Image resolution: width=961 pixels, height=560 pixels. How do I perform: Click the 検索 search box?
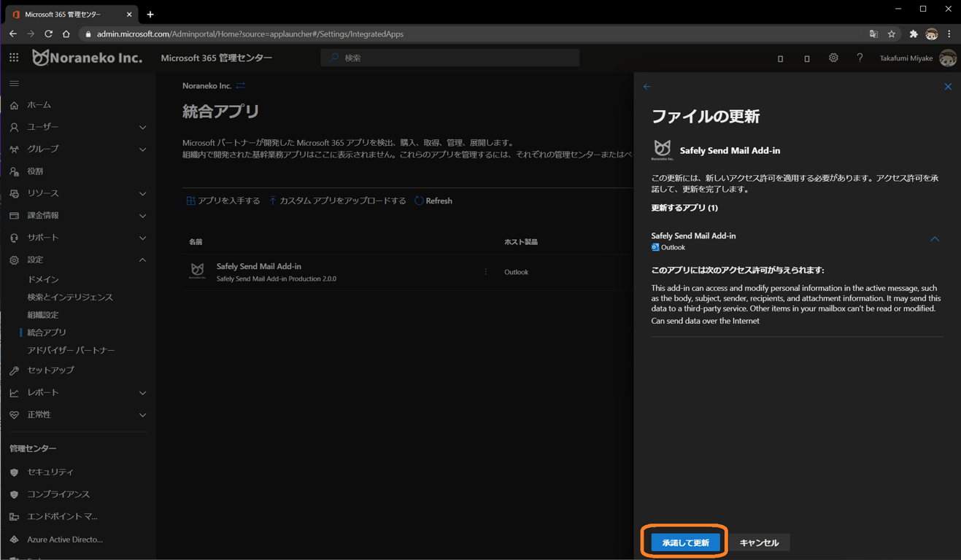pos(450,58)
